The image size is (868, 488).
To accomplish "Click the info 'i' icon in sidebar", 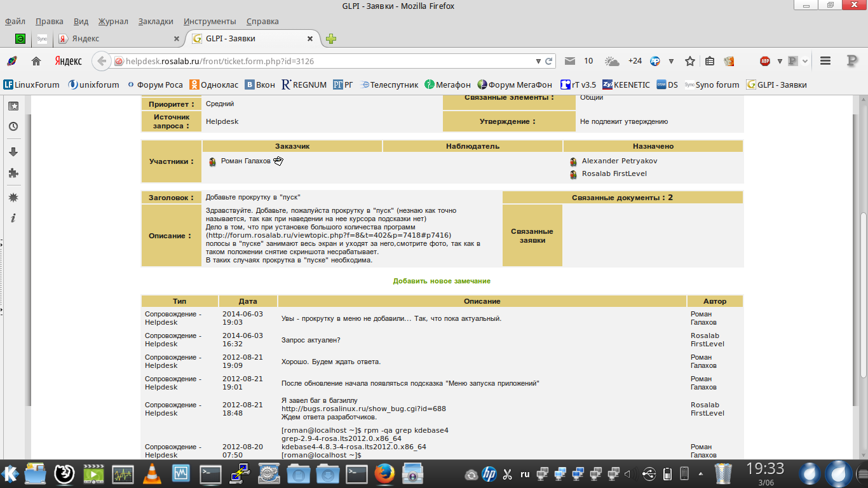I will click(13, 218).
